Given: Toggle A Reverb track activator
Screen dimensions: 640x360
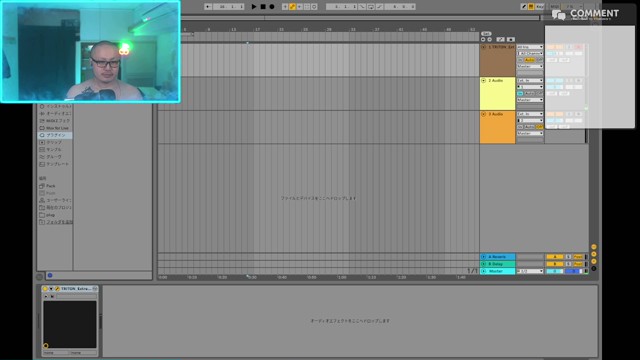Looking at the screenshot, I should (x=484, y=257).
